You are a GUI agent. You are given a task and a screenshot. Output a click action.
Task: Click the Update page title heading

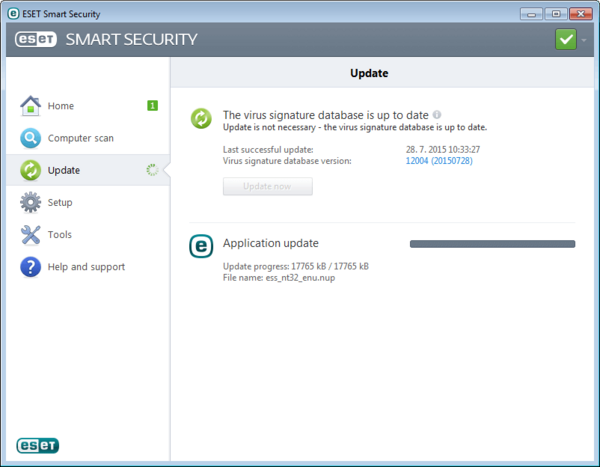pos(369,73)
